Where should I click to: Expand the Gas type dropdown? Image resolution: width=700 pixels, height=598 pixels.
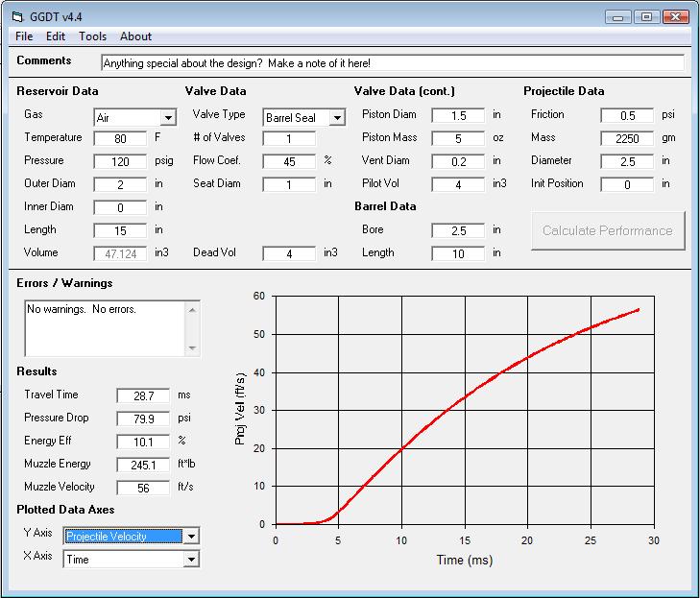(x=168, y=118)
